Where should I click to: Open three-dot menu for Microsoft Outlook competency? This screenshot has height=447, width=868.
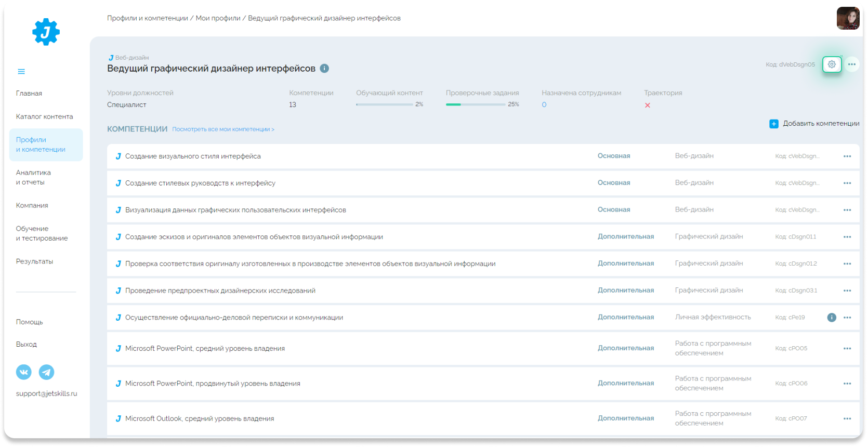[x=847, y=419]
